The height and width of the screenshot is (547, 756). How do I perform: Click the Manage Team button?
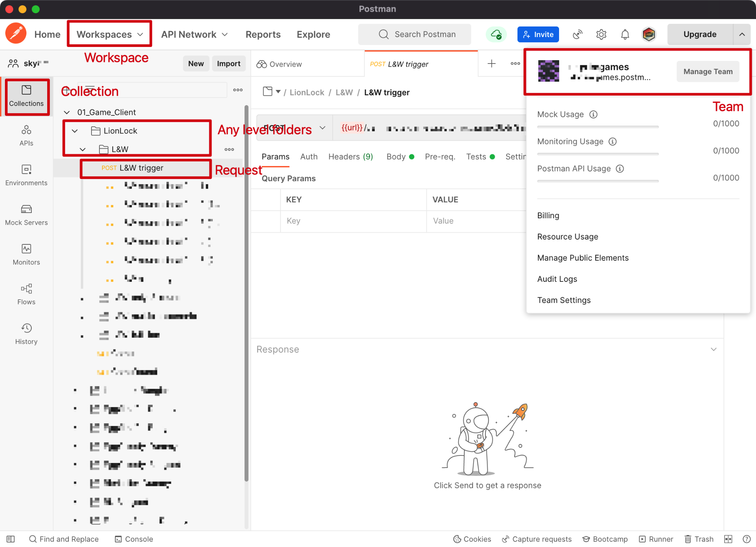click(708, 71)
